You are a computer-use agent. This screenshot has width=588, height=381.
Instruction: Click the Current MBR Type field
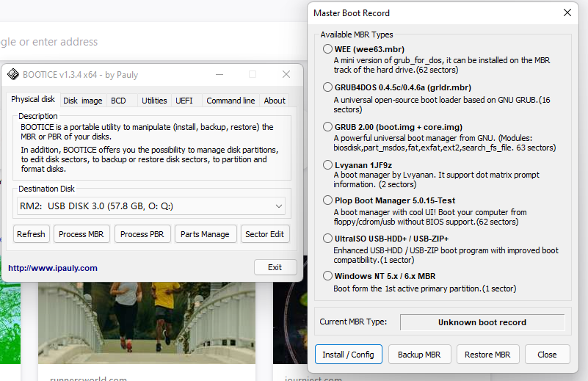[x=482, y=322]
